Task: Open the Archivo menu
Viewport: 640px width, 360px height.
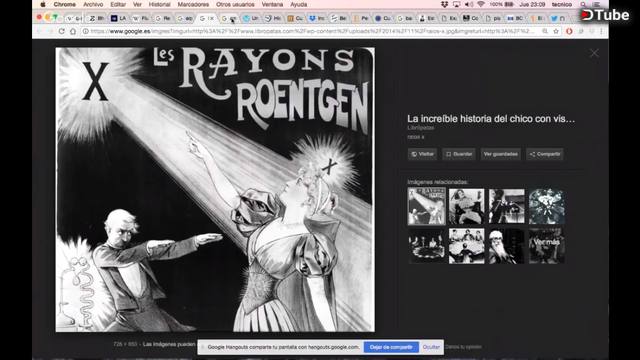Action: (x=93, y=4)
